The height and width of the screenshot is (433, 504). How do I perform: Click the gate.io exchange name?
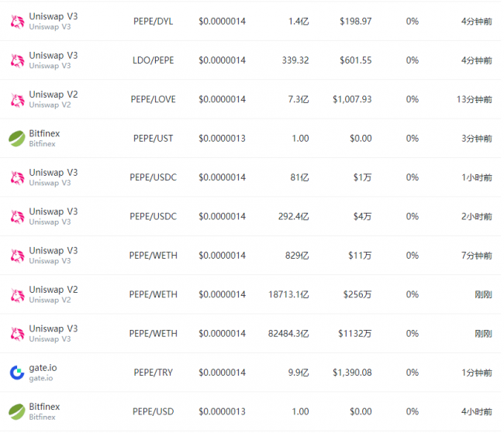(x=43, y=368)
